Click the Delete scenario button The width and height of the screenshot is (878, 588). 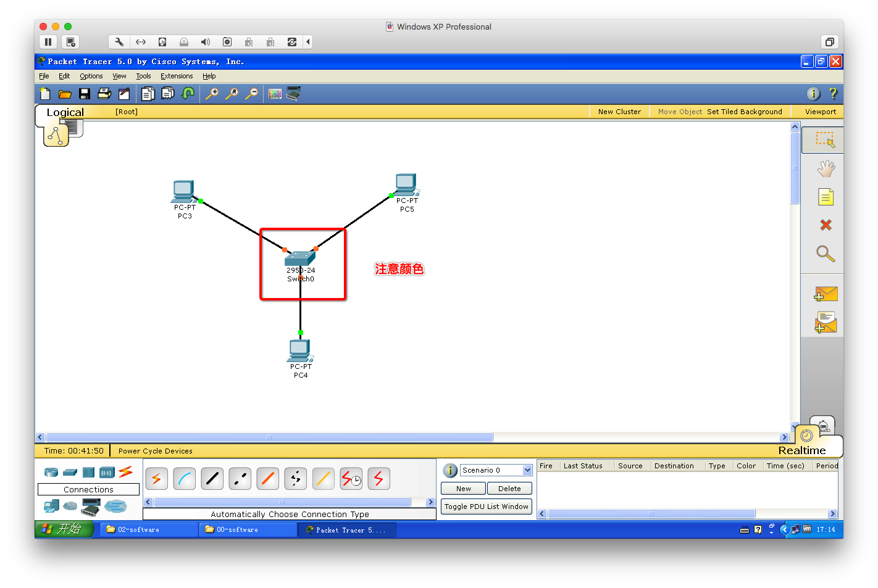[x=509, y=489]
